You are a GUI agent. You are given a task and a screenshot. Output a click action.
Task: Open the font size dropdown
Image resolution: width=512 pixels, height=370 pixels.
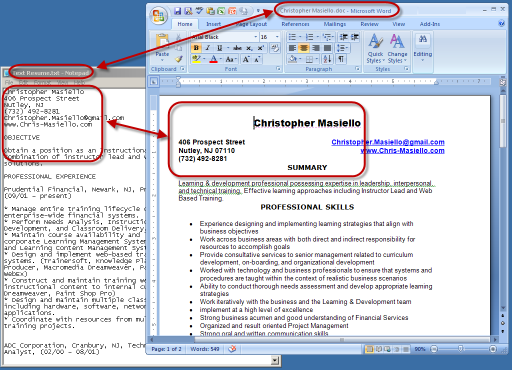[277, 37]
